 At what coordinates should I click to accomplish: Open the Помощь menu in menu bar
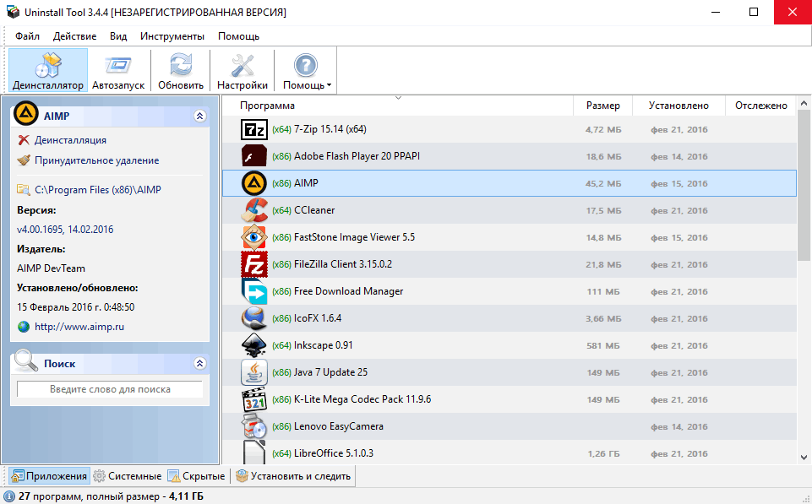[238, 36]
